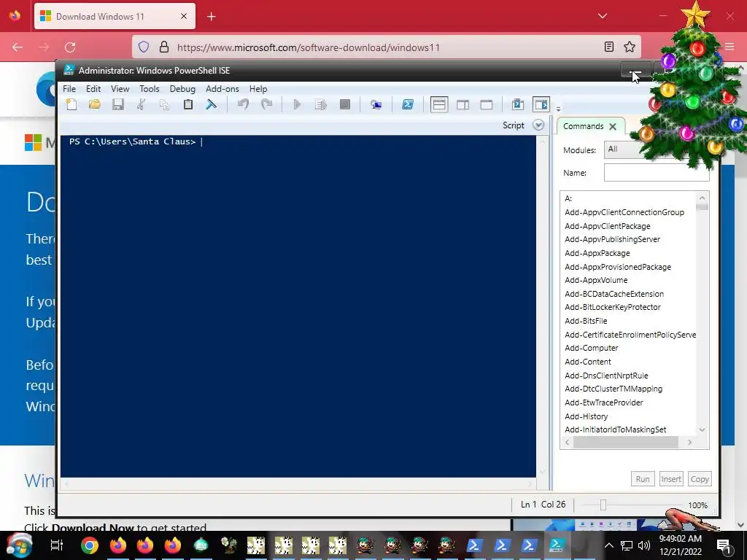The width and height of the screenshot is (747, 560).
Task: Open the Modules dropdown showing All
Action: click(657, 149)
